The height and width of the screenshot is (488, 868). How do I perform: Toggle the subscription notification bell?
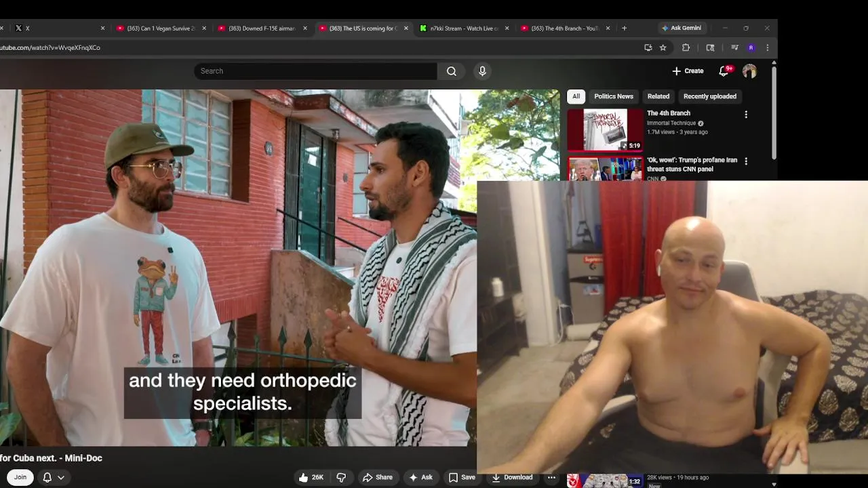coord(47,477)
